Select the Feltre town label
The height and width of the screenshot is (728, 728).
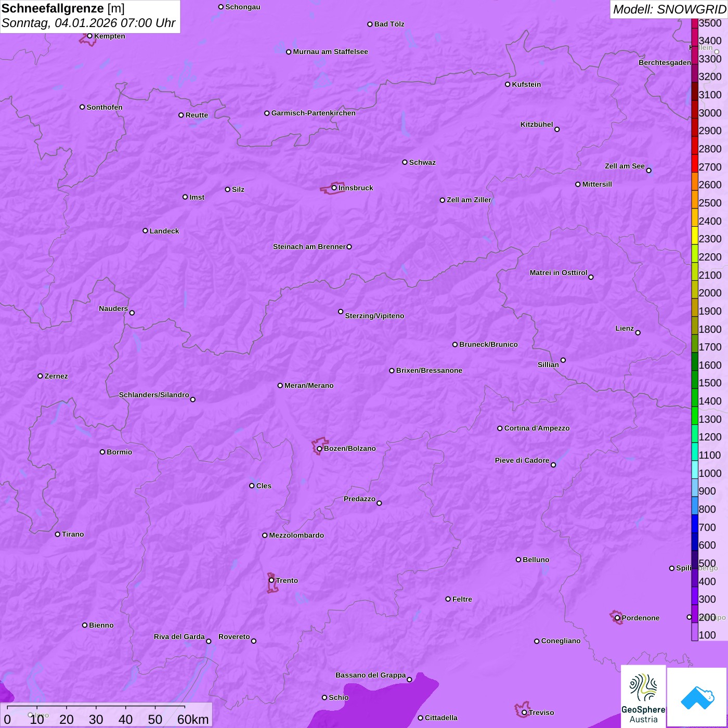point(462,599)
